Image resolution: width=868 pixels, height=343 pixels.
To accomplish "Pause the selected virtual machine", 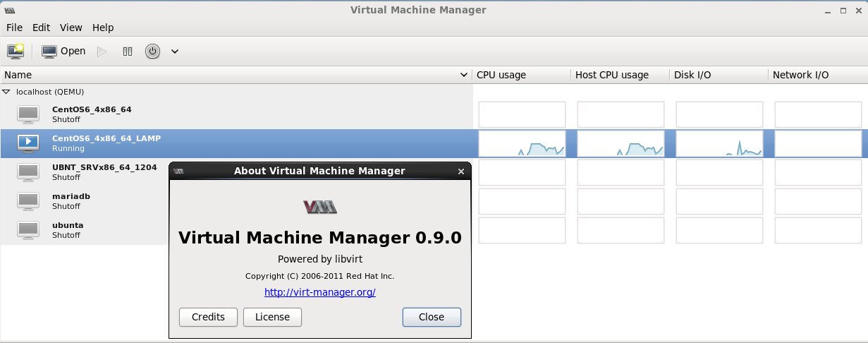I will (x=128, y=51).
